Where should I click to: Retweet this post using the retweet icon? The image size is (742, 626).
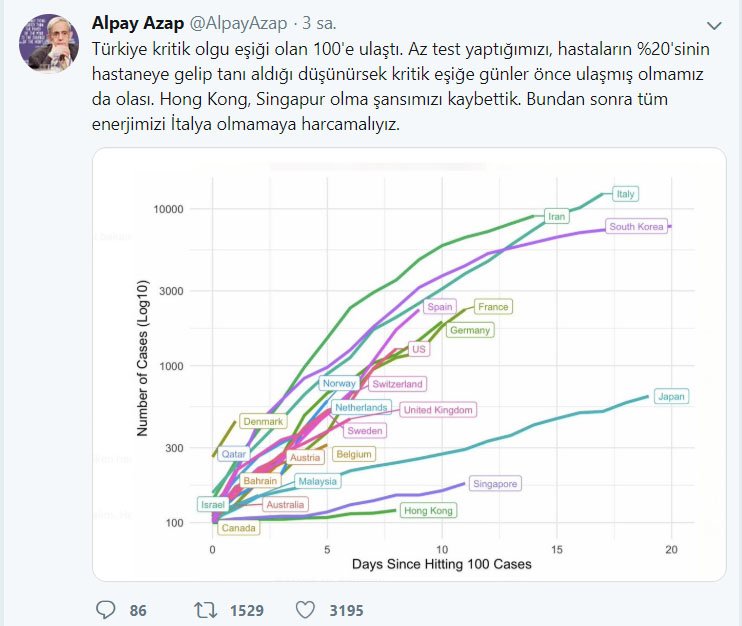(206, 610)
